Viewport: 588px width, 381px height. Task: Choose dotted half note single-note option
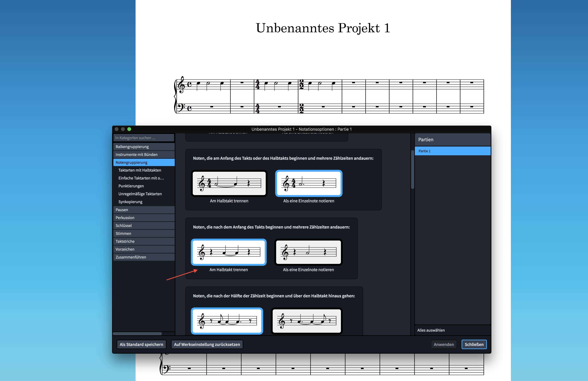click(309, 183)
